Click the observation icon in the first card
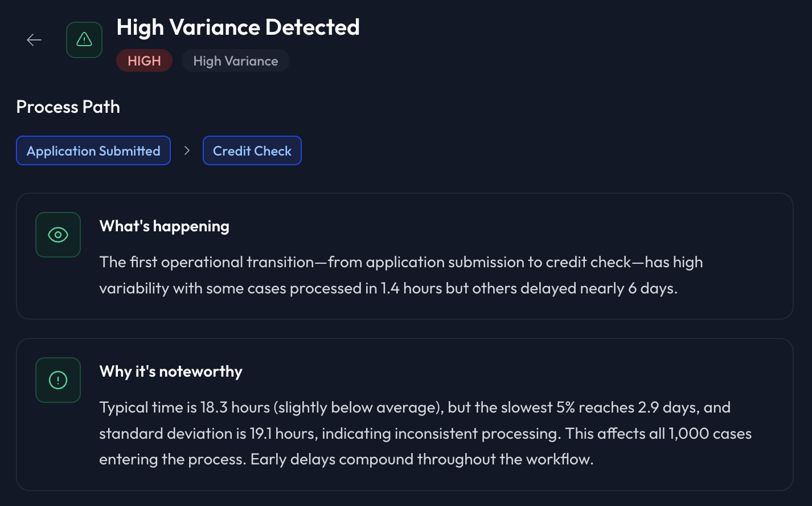The height and width of the screenshot is (506, 812). coord(58,234)
